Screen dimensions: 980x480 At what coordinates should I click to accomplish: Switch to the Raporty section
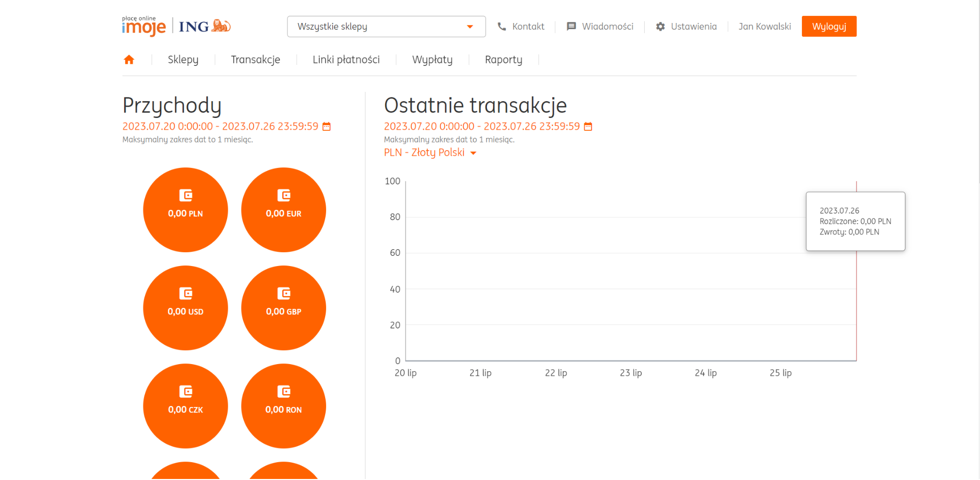(x=504, y=60)
